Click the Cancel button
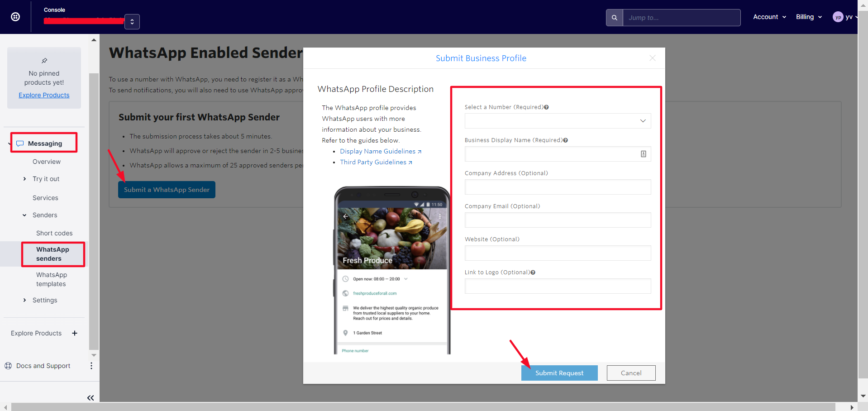Image resolution: width=868 pixels, height=411 pixels. (631, 373)
